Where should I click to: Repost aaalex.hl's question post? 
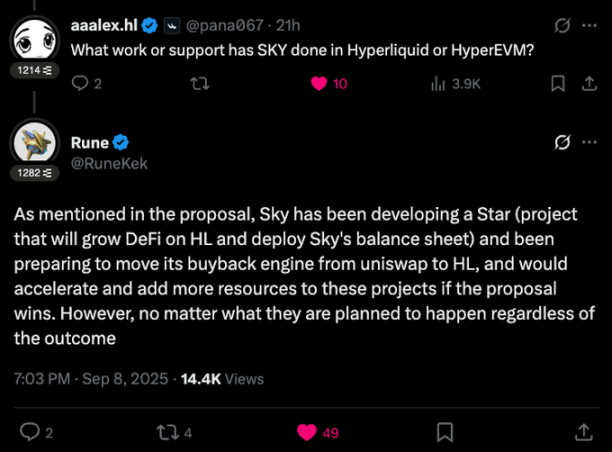201,85
